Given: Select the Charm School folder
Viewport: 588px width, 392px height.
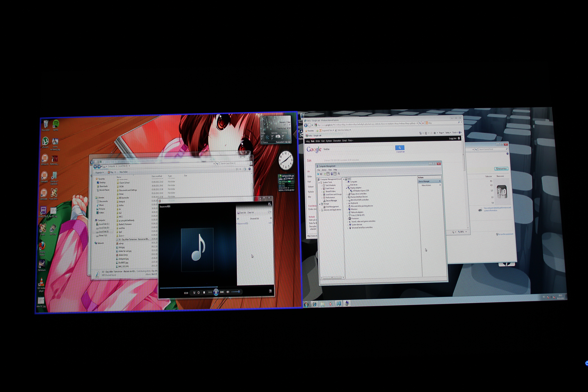Looking at the screenshot, I should coord(123,183).
